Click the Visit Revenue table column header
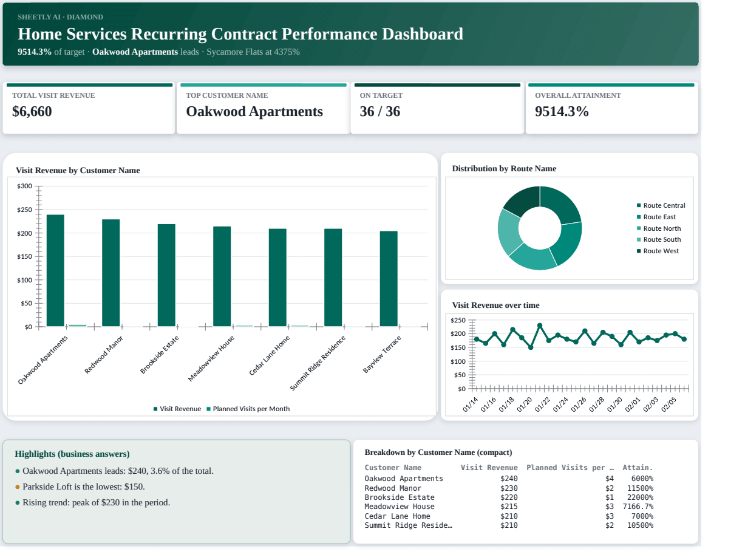Image resolution: width=745 pixels, height=560 pixels. click(489, 468)
